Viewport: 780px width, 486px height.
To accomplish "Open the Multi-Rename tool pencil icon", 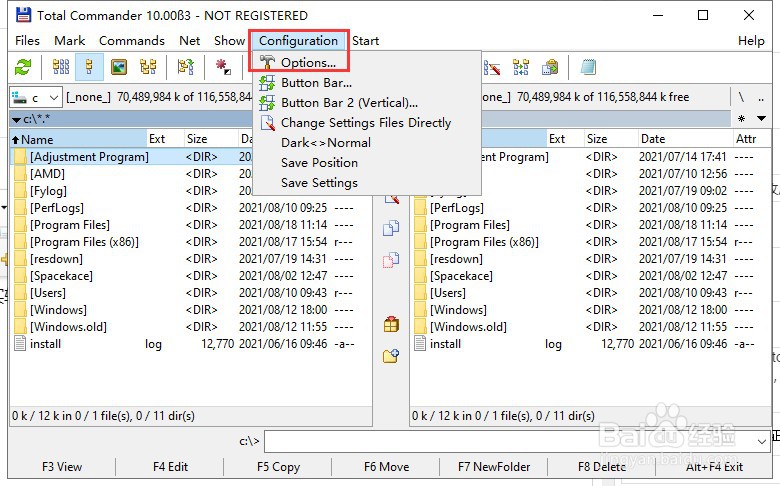I will (492, 67).
